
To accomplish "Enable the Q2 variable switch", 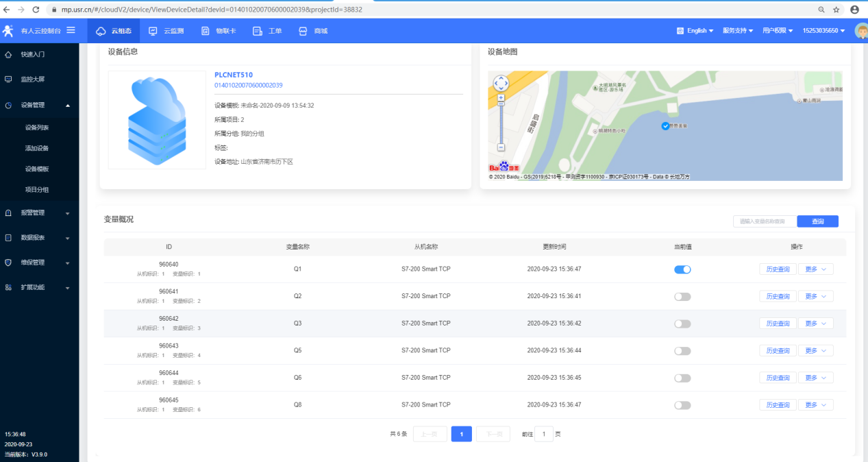I will (x=682, y=297).
